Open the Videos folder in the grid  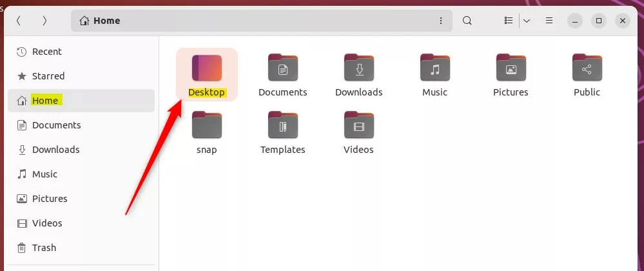[x=359, y=125]
